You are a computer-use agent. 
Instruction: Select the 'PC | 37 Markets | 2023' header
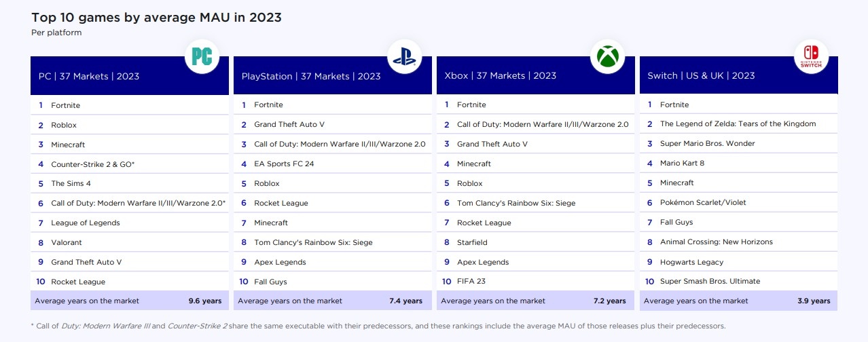(x=130, y=75)
